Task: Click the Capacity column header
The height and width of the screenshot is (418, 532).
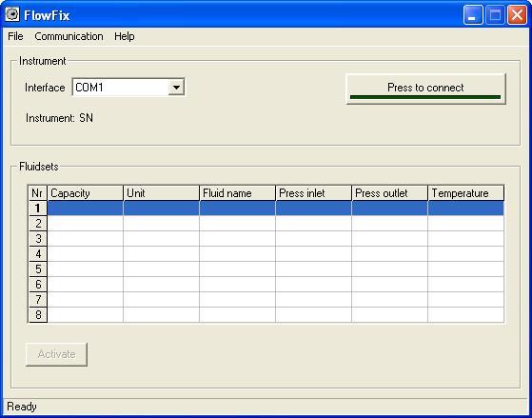Action: pos(85,193)
